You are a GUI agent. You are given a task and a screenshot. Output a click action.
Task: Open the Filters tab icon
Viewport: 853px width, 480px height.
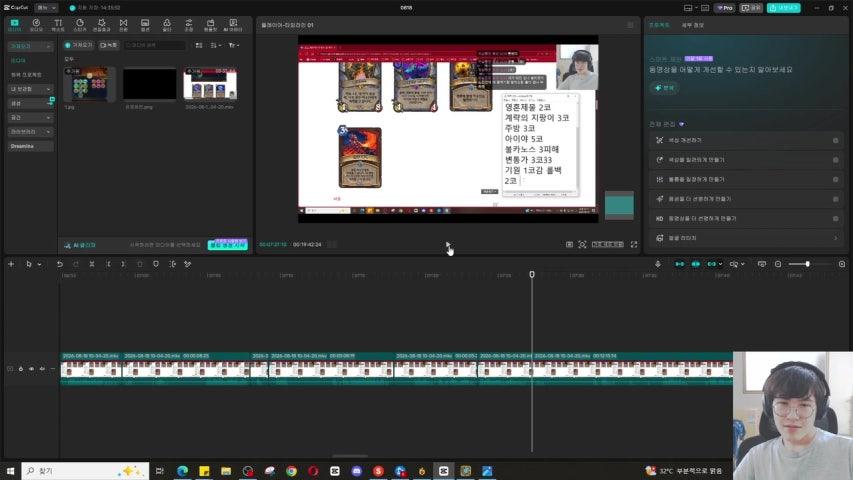(167, 24)
